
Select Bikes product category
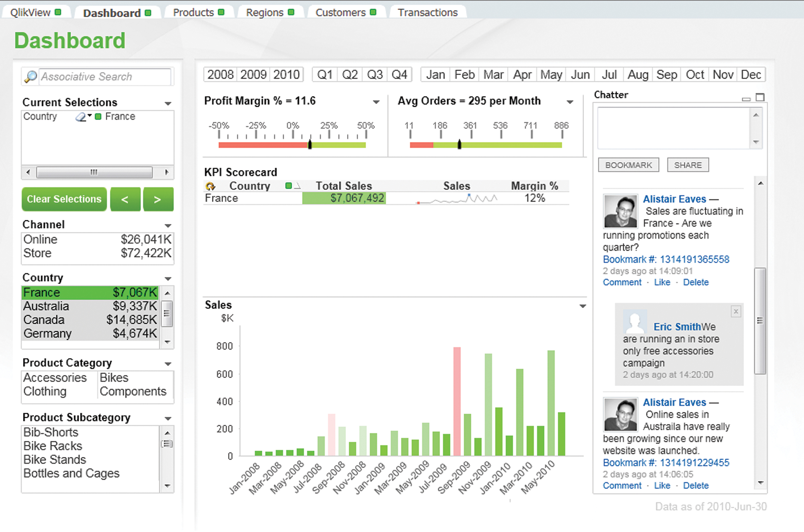coord(114,378)
